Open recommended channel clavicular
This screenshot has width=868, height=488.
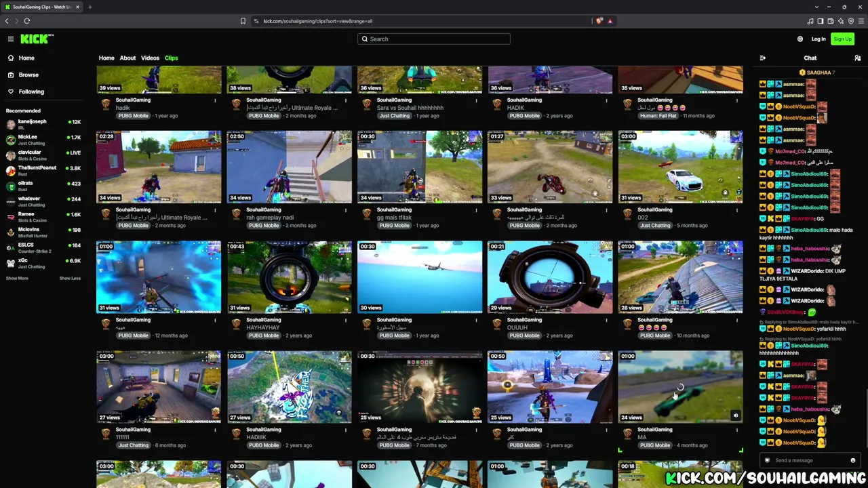43,155
